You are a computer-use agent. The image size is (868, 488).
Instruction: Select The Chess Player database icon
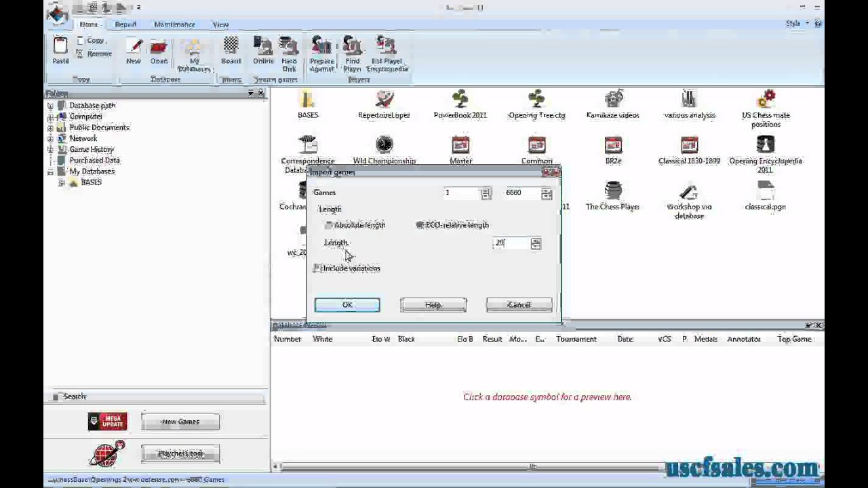(613, 190)
